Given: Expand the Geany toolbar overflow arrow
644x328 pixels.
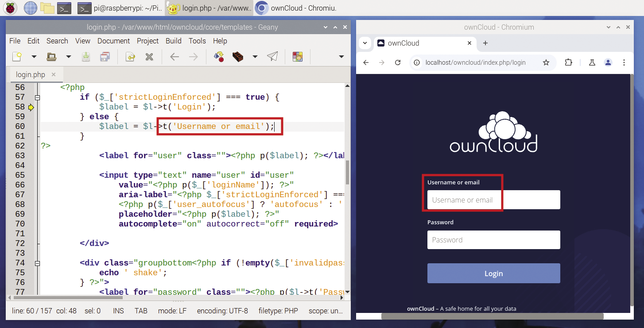Looking at the screenshot, I should (341, 57).
